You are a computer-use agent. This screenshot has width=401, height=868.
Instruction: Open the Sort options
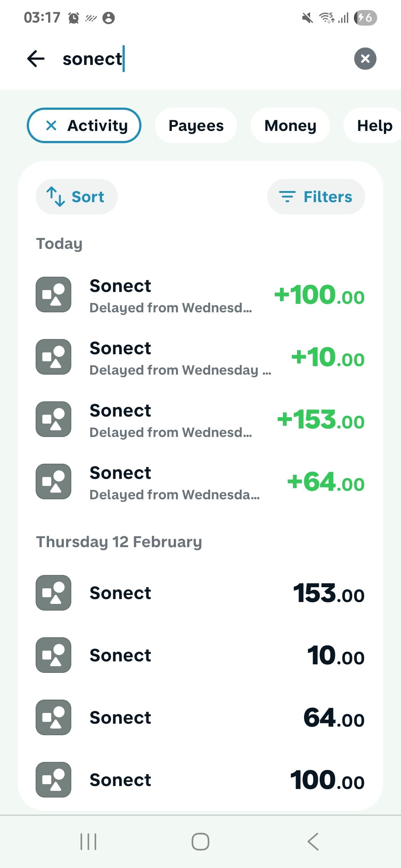tap(76, 197)
